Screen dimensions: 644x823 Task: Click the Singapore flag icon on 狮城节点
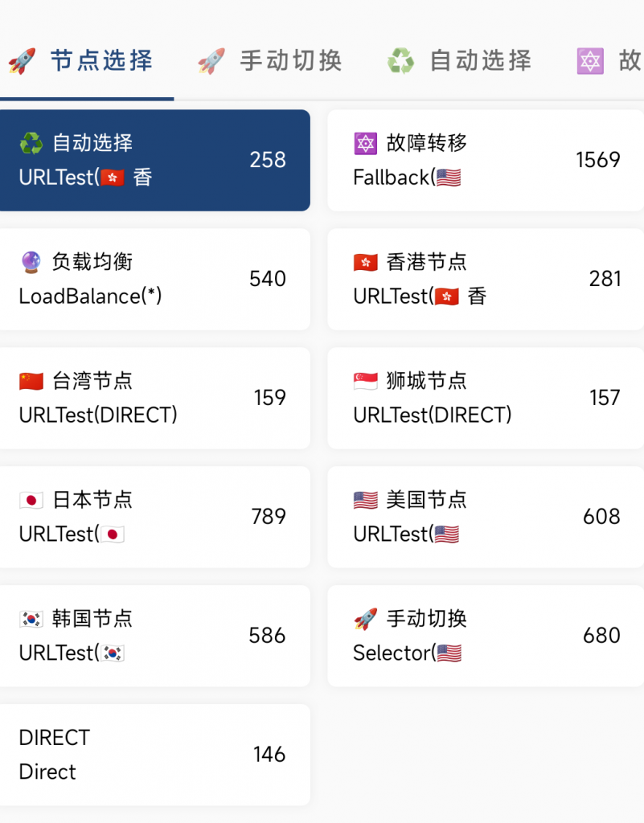click(365, 381)
